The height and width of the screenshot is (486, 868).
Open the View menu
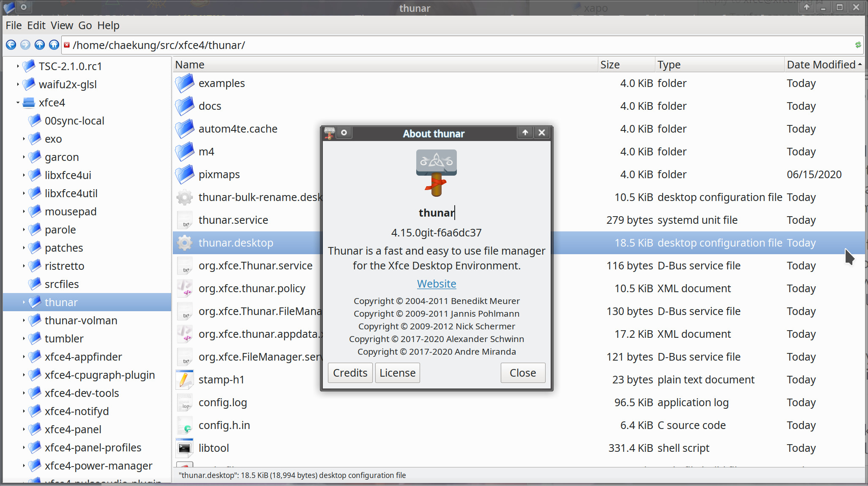tap(62, 25)
